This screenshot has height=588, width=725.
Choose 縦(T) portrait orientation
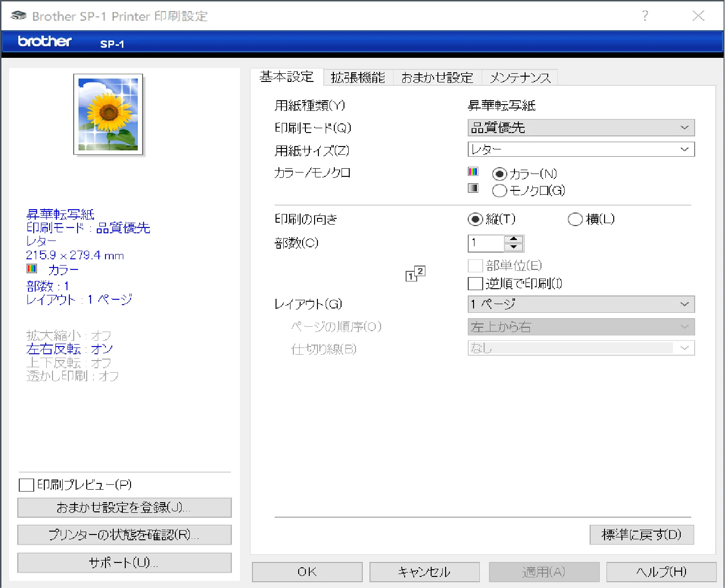click(475, 219)
